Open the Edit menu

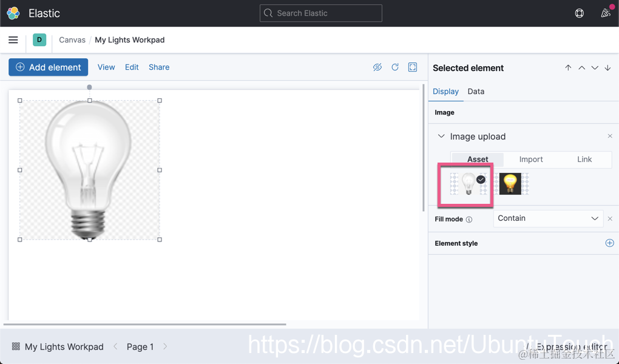click(132, 67)
